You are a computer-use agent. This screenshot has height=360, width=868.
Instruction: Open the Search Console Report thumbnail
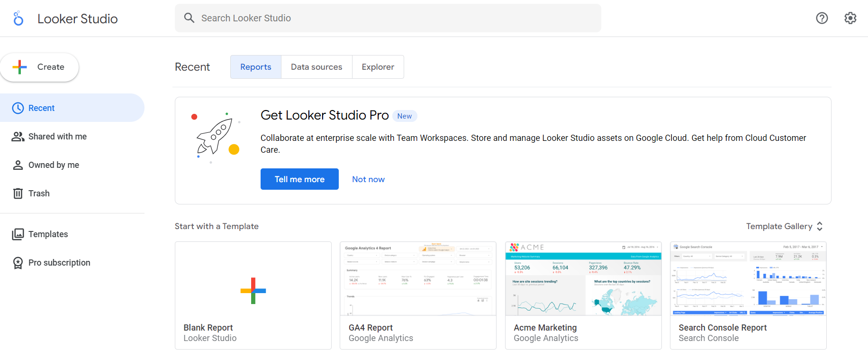coord(748,279)
